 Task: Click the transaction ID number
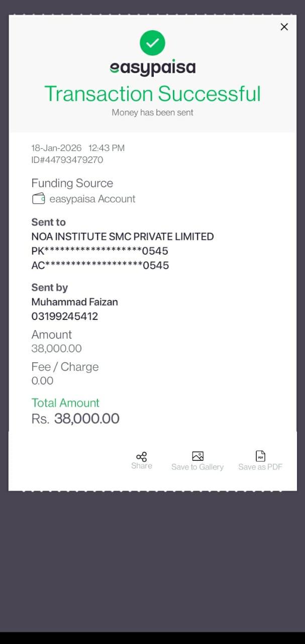point(67,160)
